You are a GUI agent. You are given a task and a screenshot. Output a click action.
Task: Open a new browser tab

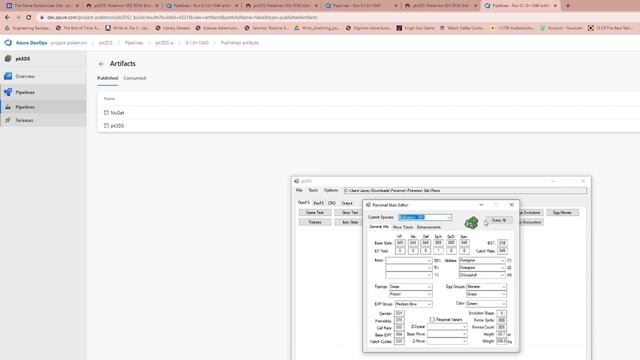[x=568, y=6]
